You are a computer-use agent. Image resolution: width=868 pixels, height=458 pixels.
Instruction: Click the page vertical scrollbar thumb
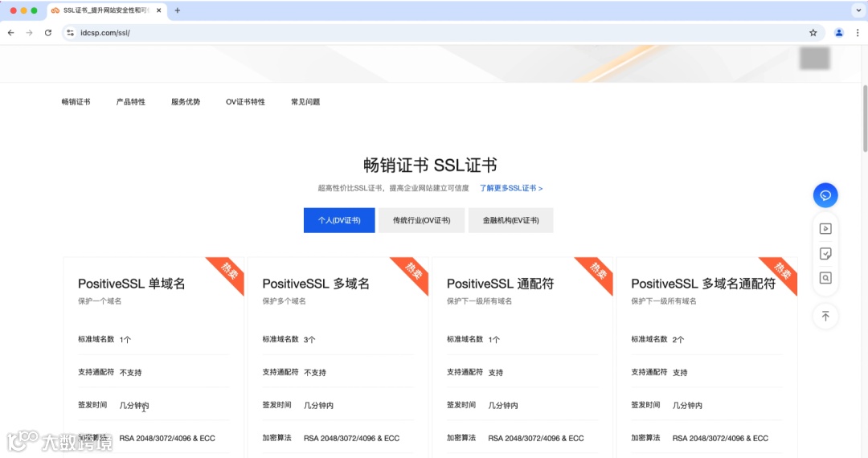click(865, 118)
